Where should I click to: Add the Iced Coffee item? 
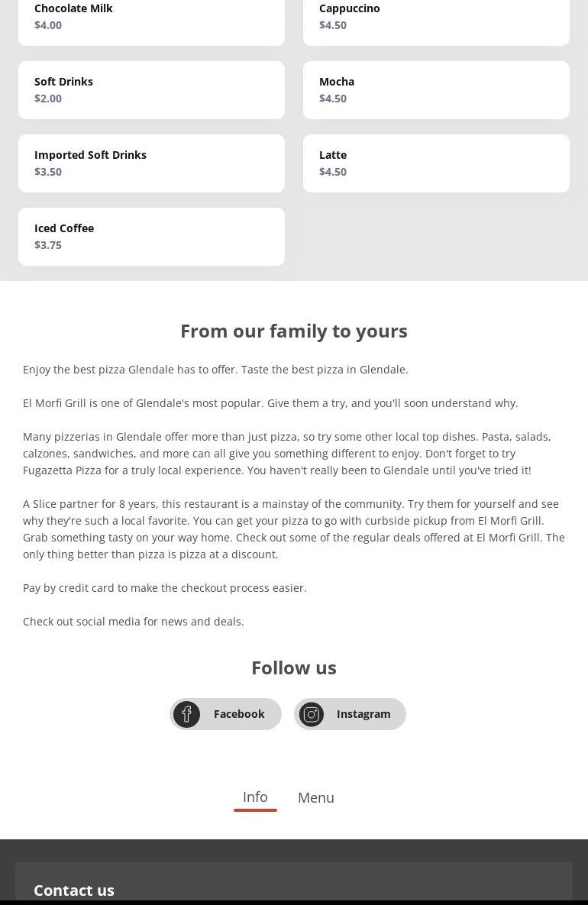point(151,237)
